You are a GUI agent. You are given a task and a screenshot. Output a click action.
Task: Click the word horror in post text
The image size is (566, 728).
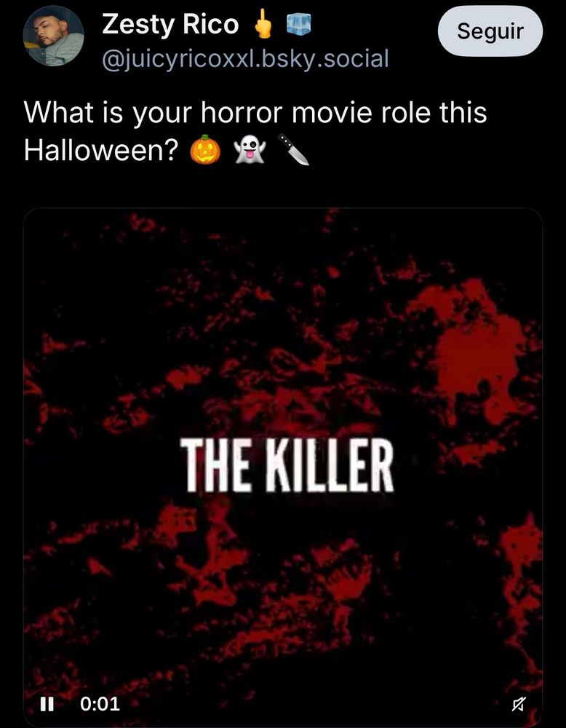tap(242, 112)
